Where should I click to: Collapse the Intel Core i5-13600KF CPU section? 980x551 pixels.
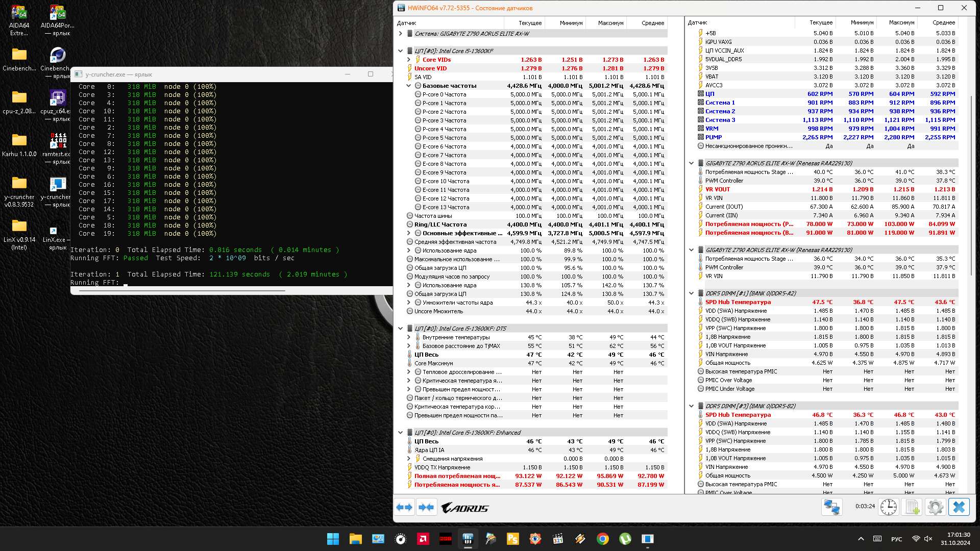[401, 51]
